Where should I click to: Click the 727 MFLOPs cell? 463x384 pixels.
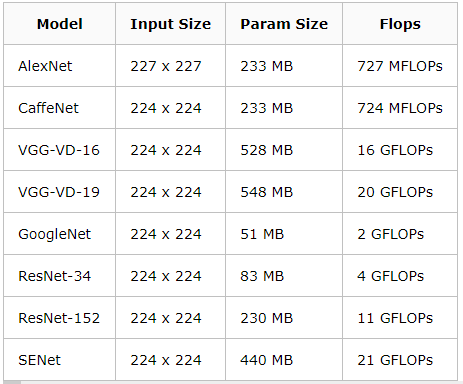click(x=400, y=66)
